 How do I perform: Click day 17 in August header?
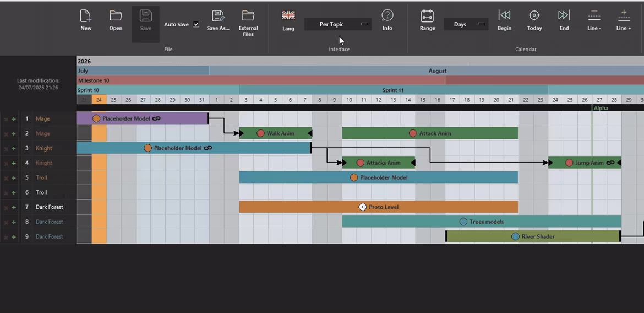tap(452, 100)
